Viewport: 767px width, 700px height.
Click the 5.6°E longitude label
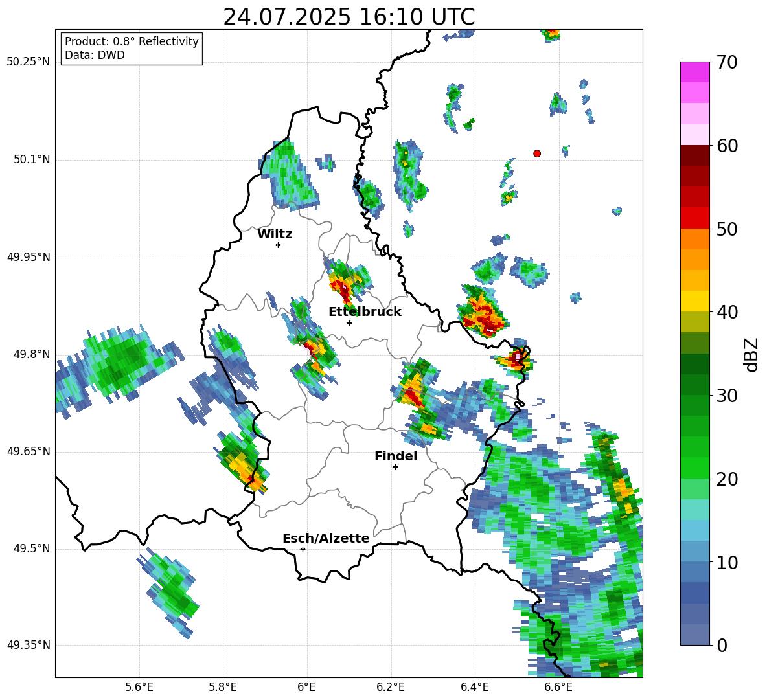[139, 687]
